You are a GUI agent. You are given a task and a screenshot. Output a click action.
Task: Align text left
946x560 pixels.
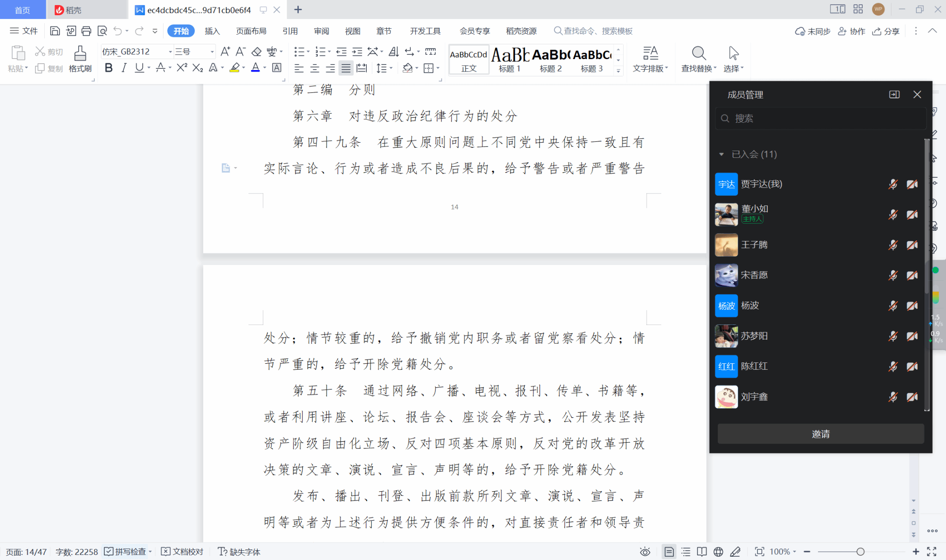point(299,68)
